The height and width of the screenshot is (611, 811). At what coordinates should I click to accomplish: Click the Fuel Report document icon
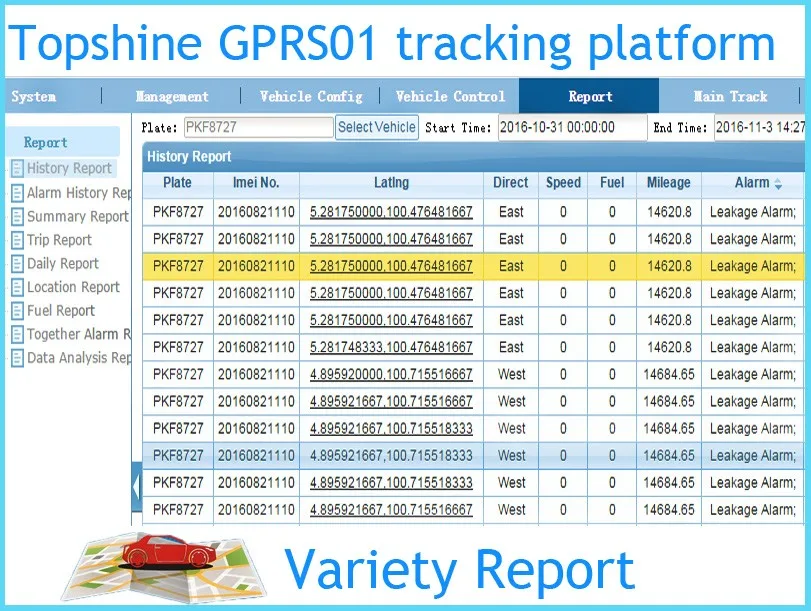point(17,311)
